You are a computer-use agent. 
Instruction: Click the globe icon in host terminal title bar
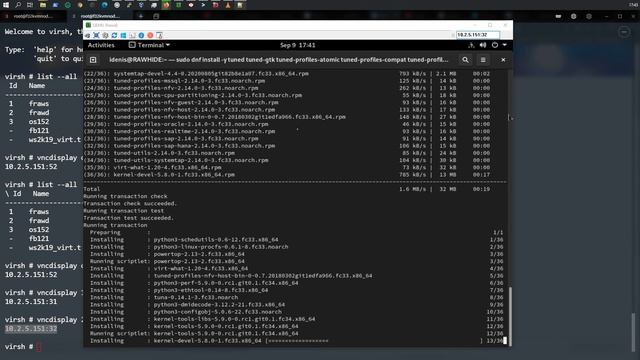pos(573,16)
